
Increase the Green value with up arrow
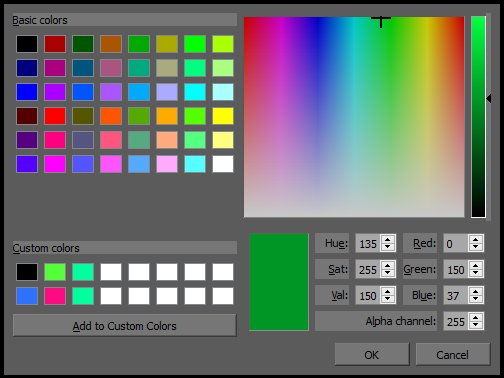click(476, 265)
